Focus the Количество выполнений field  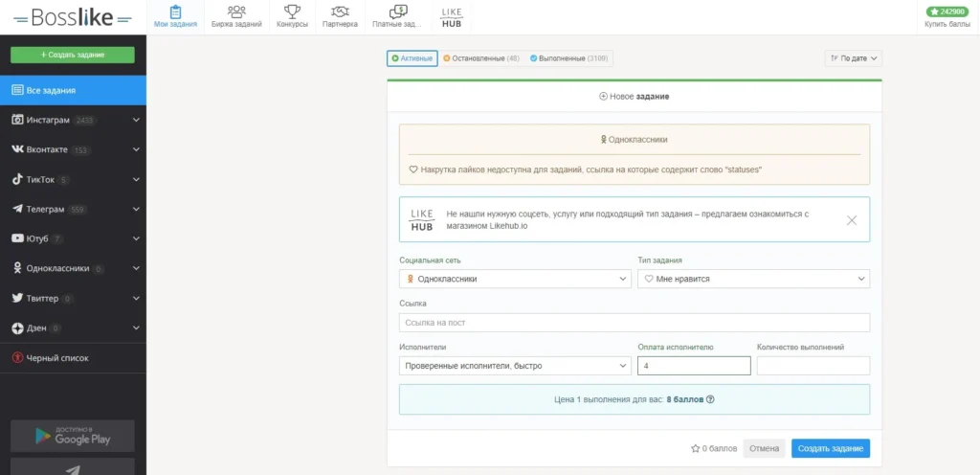tap(813, 366)
